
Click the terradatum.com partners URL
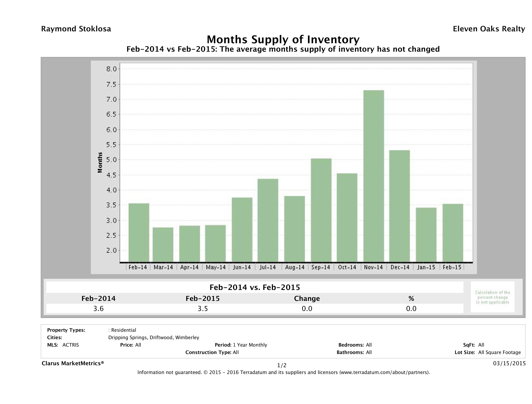coord(384,372)
